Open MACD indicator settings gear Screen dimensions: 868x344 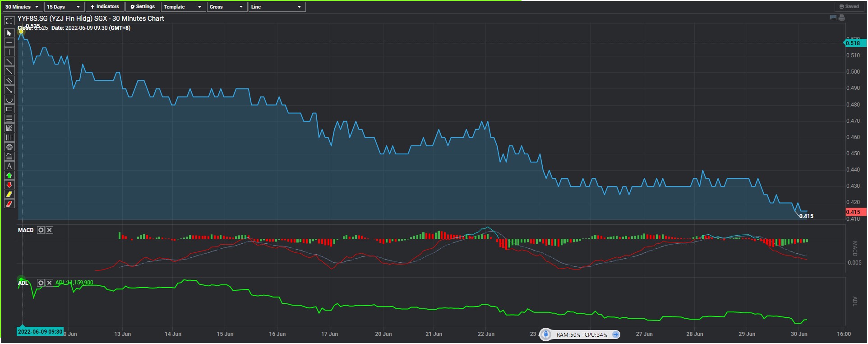point(41,230)
